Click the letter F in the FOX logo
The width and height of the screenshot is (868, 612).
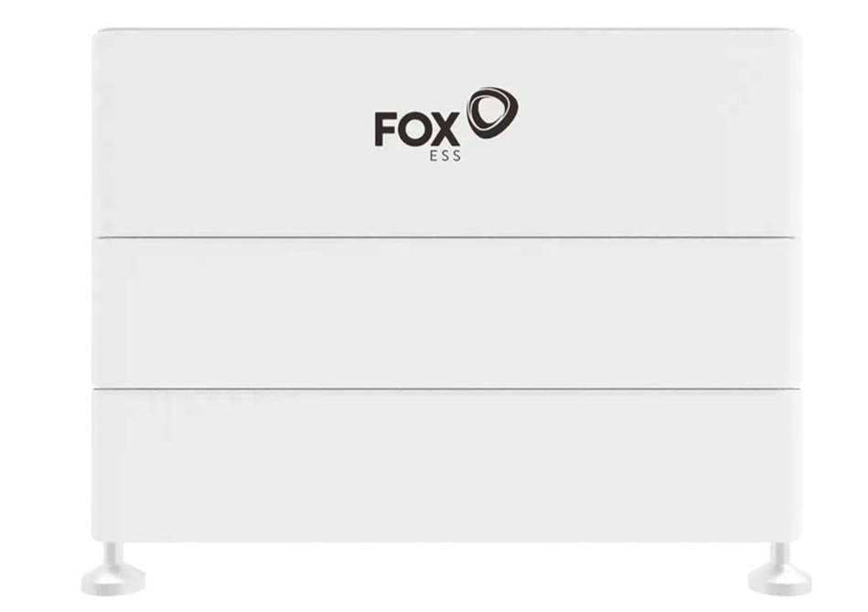coord(385,130)
